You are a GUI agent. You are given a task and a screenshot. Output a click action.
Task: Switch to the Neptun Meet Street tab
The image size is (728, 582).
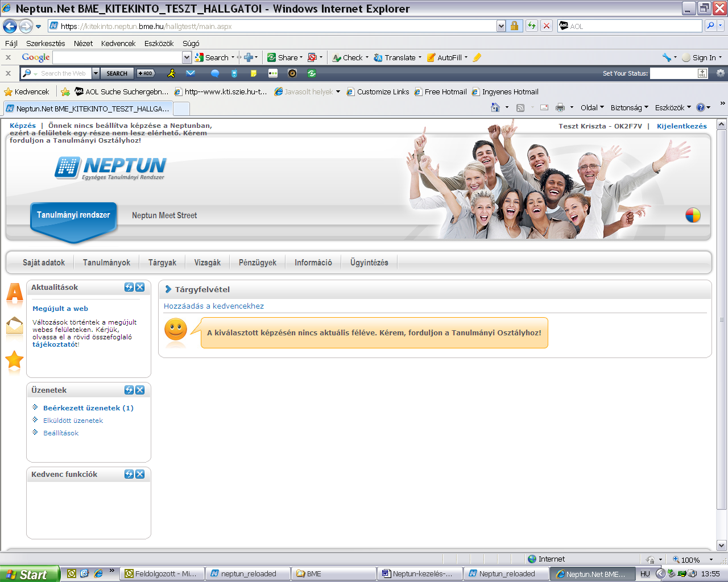tap(164, 215)
